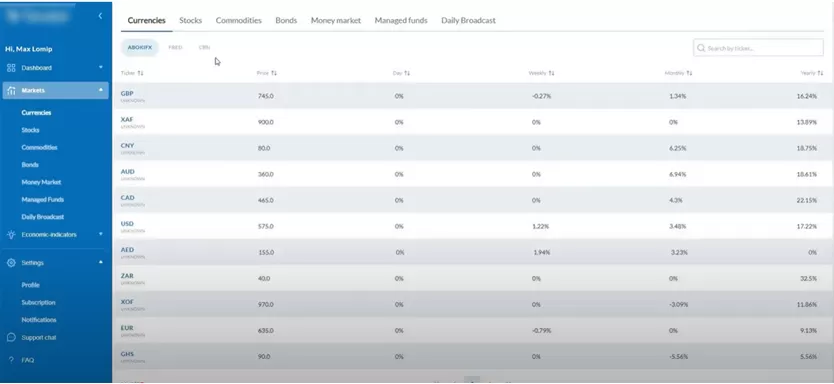Open Subscription in sidebar settings

[38, 303]
